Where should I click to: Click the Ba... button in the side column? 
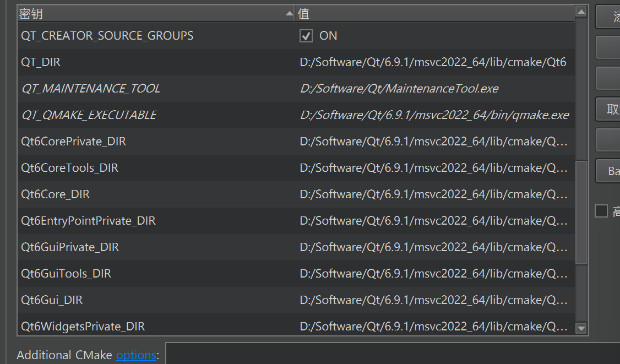(608, 171)
